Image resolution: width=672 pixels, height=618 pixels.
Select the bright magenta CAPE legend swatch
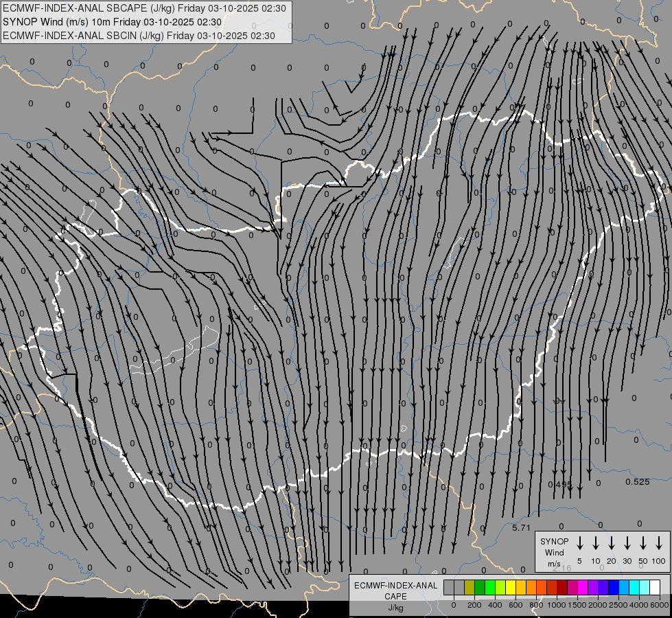pyautogui.click(x=583, y=588)
